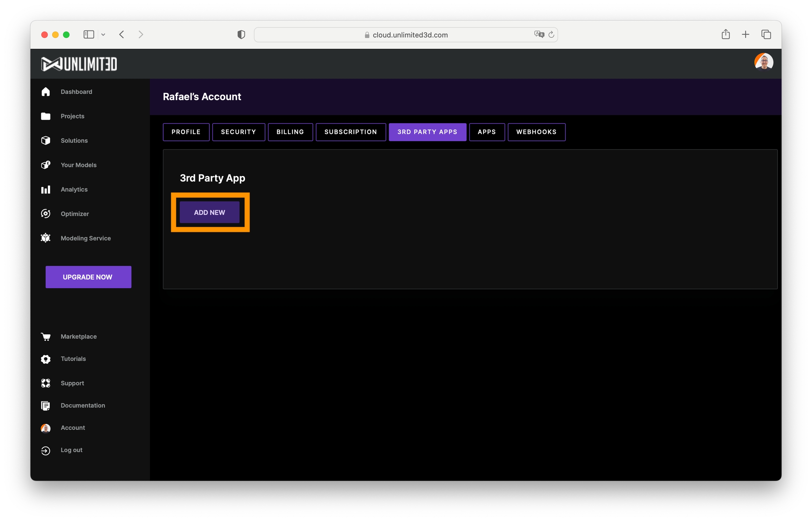
Task: Switch to the Subscription tab
Action: coord(351,132)
